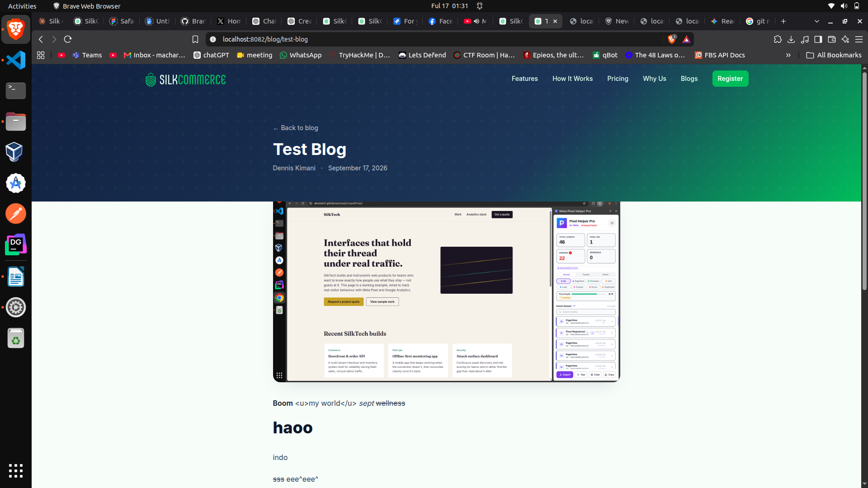Click the page vertical scrollbar thumb
The image size is (868, 488).
[x=864, y=181]
